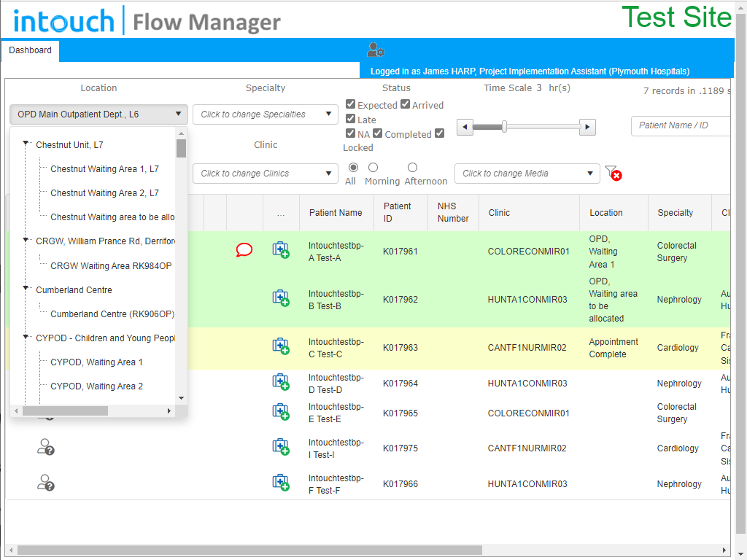747x560 pixels.
Task: Select the Morning radio button
Action: pos(373,167)
